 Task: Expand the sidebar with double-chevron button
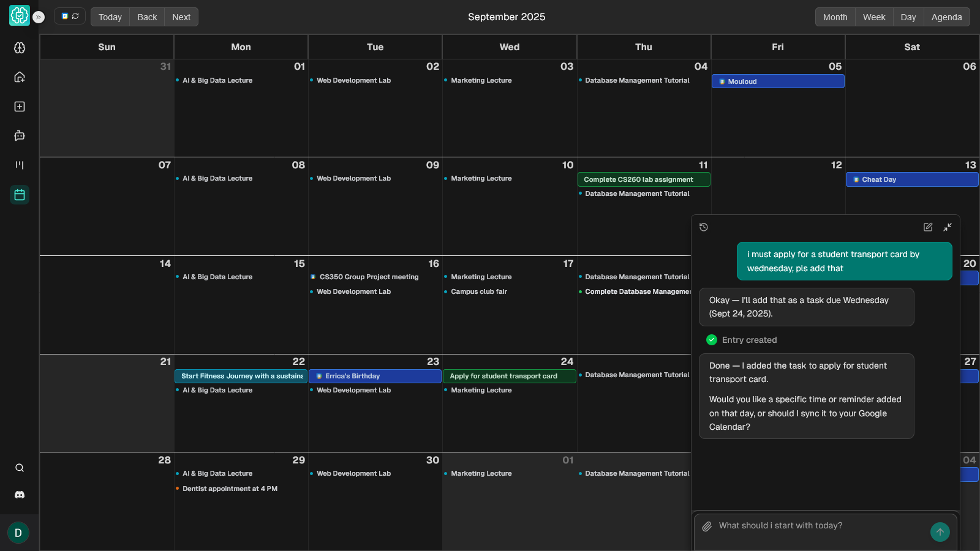(39, 17)
